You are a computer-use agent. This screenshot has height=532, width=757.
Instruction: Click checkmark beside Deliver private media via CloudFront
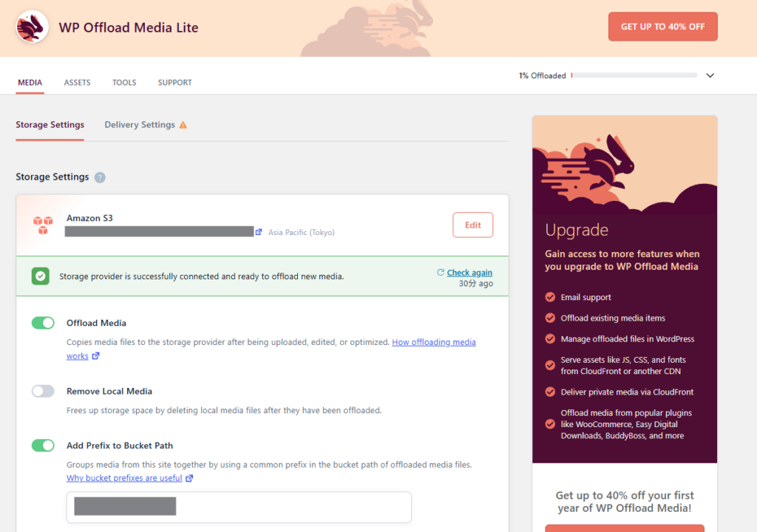[x=550, y=392]
